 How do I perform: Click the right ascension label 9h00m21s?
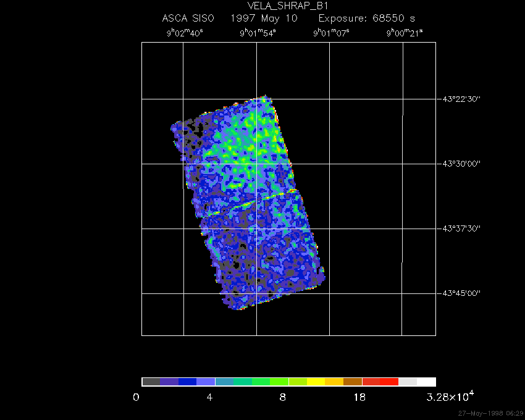tap(404, 33)
